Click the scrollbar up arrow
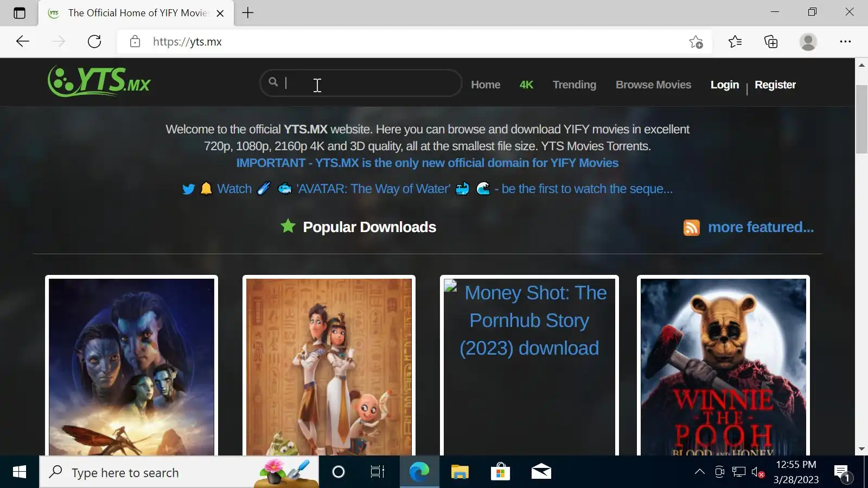 pyautogui.click(x=861, y=65)
